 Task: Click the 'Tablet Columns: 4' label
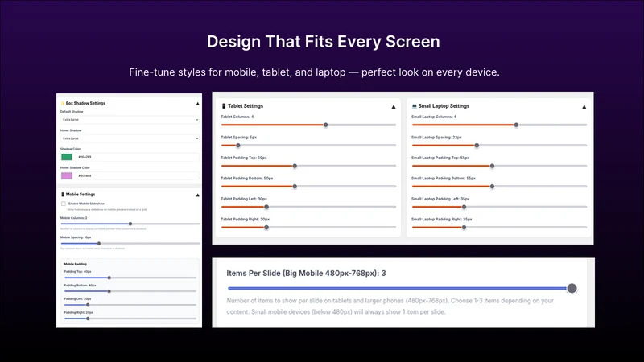point(237,117)
